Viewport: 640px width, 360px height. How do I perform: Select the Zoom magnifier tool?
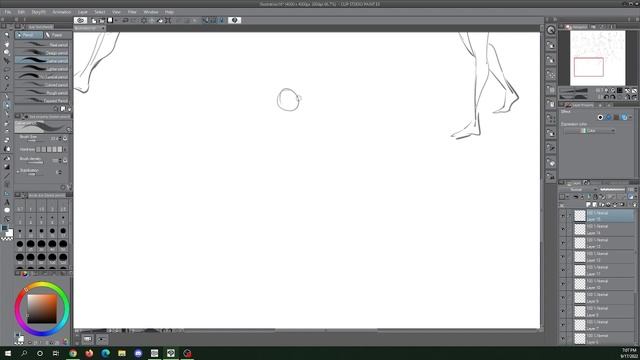click(x=7, y=35)
